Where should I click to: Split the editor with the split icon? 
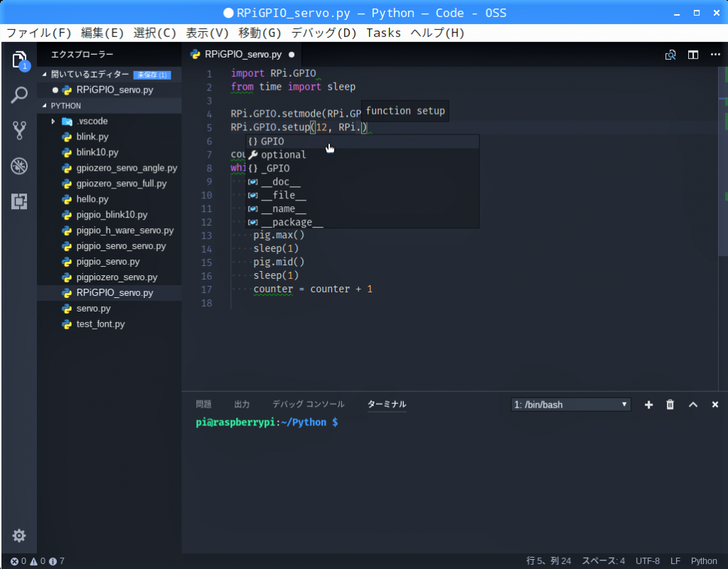pyautogui.click(x=693, y=55)
